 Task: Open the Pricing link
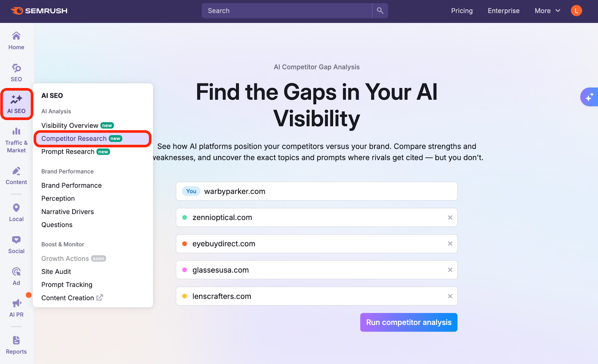(x=462, y=11)
